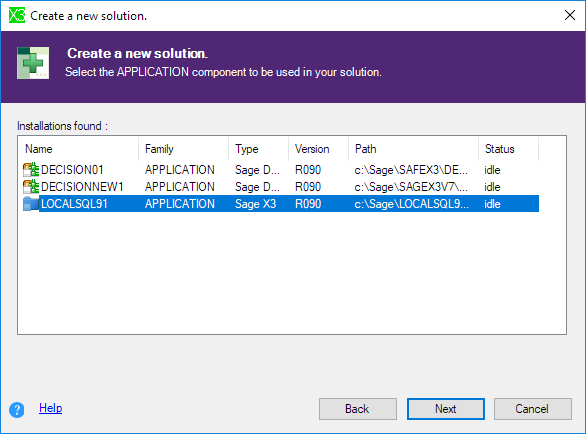Sort installations by Family column header
This screenshot has height=434, width=586.
pos(183,149)
